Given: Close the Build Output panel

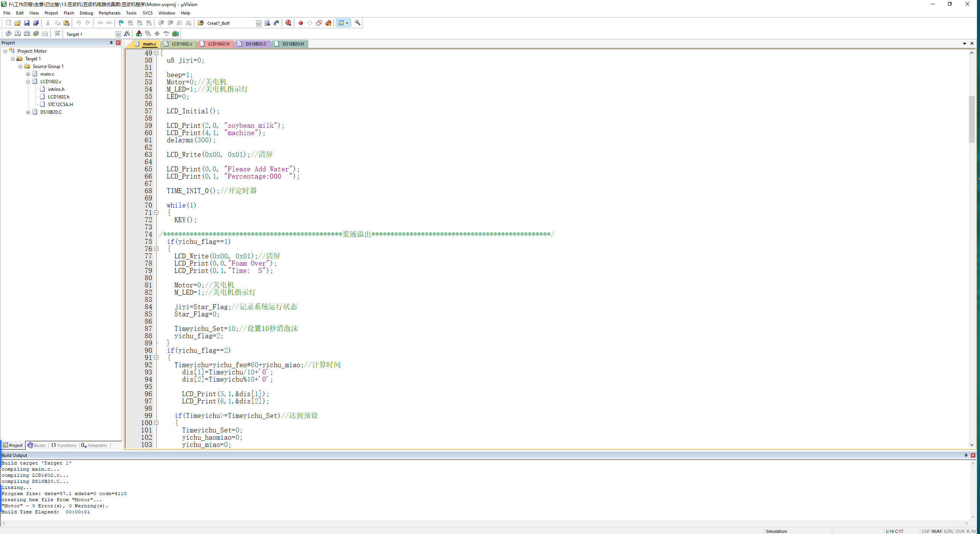Looking at the screenshot, I should (973, 455).
